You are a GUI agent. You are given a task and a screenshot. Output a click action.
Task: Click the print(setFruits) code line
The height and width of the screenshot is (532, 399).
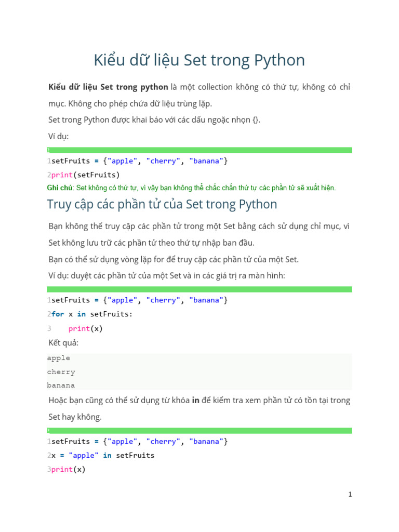85,175
